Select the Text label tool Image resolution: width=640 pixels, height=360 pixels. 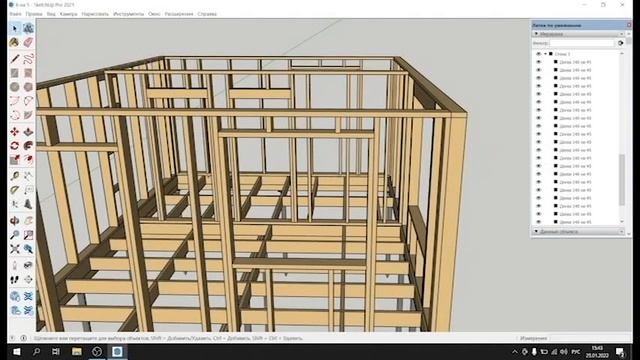28,190
